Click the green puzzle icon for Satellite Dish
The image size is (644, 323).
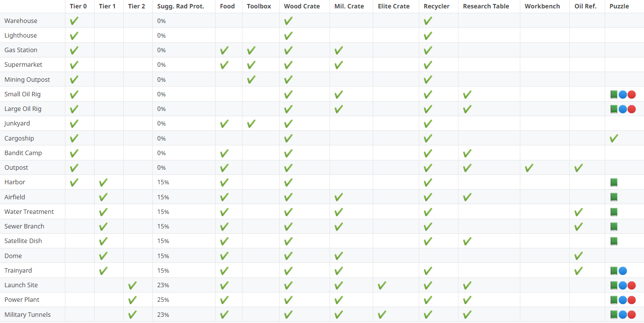614,241
